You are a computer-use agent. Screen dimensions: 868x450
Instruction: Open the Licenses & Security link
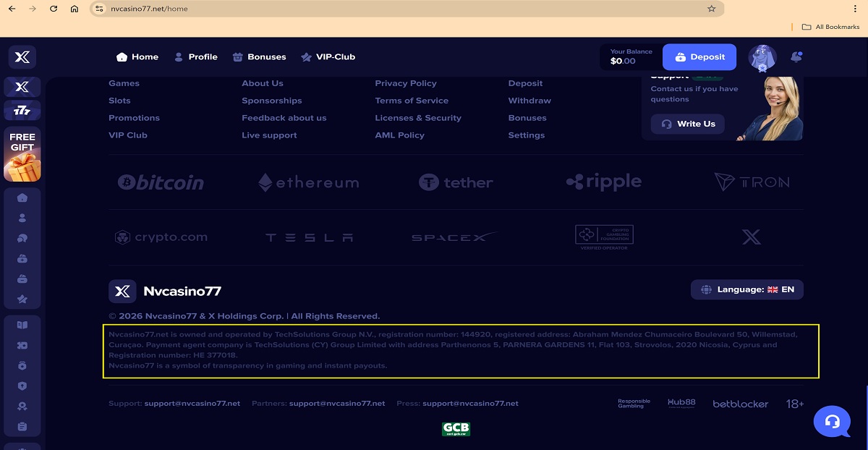tap(418, 118)
